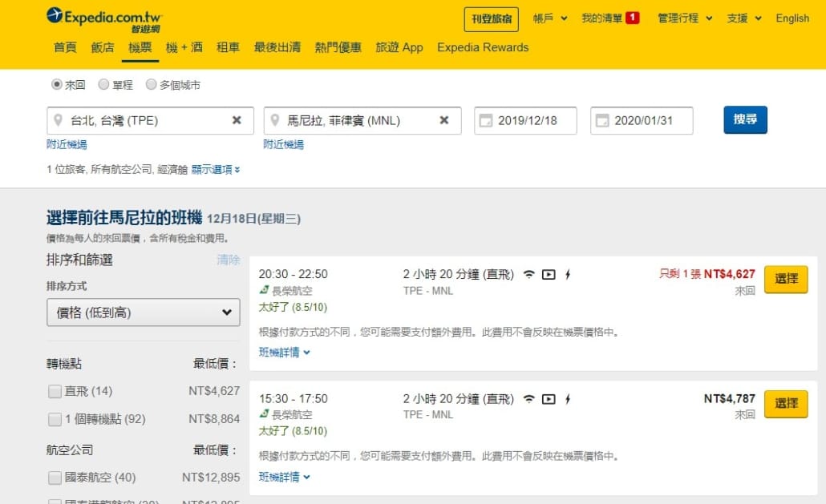The height and width of the screenshot is (504, 826).
Task: Go to the 首頁 home tab
Action: [x=65, y=47]
